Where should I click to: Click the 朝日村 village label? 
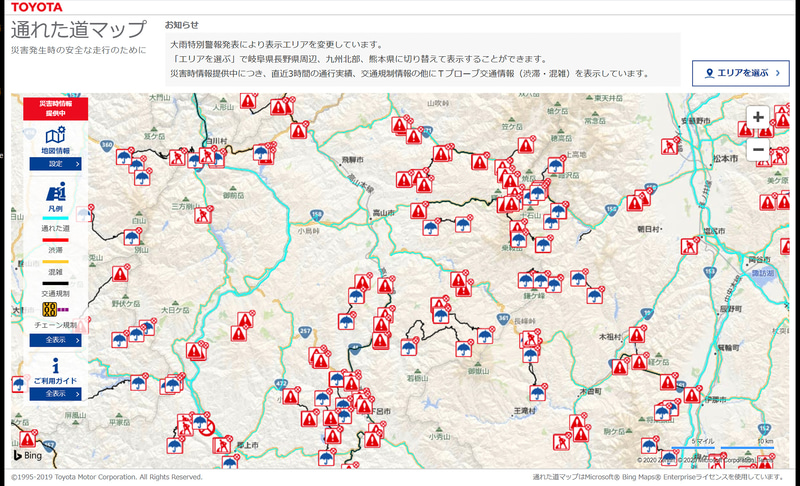[648, 229]
